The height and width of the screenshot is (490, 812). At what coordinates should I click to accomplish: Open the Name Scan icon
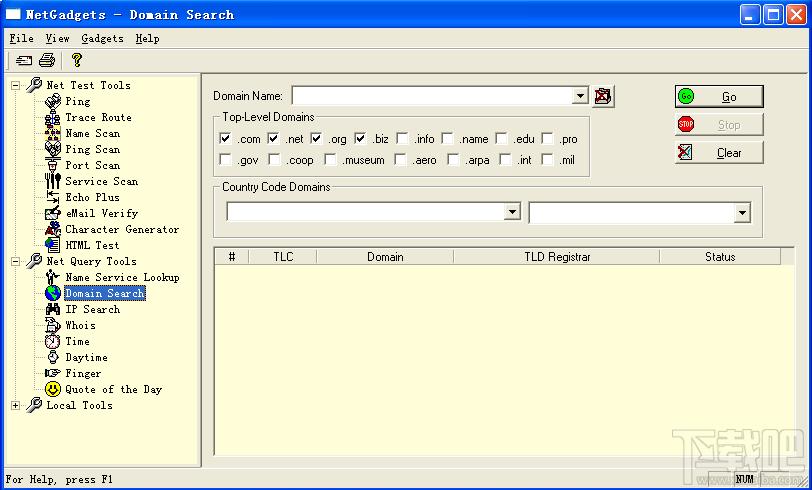(x=53, y=134)
